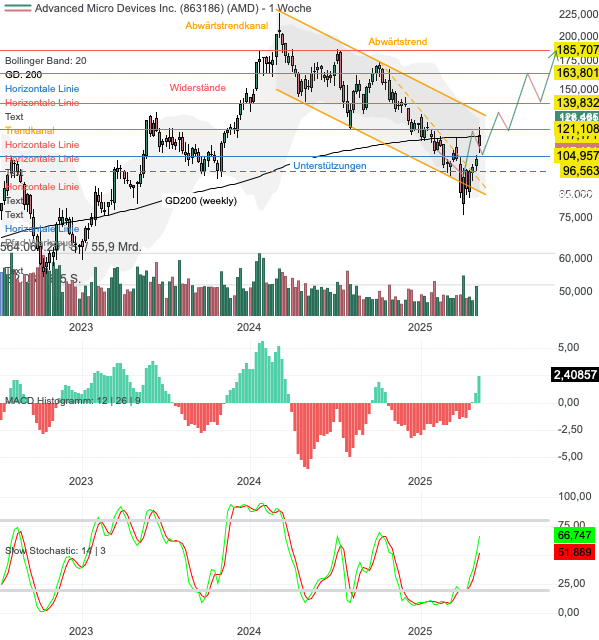Select the 185,707 yellow price tag

(577, 50)
